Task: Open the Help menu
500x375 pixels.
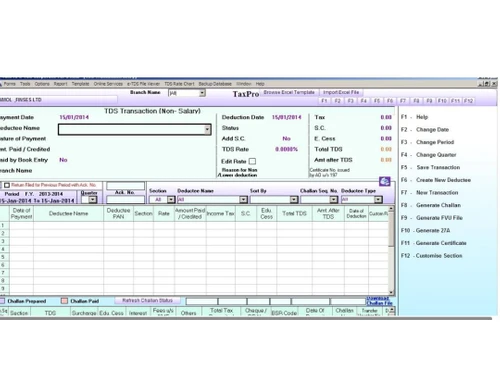Action: [260, 84]
